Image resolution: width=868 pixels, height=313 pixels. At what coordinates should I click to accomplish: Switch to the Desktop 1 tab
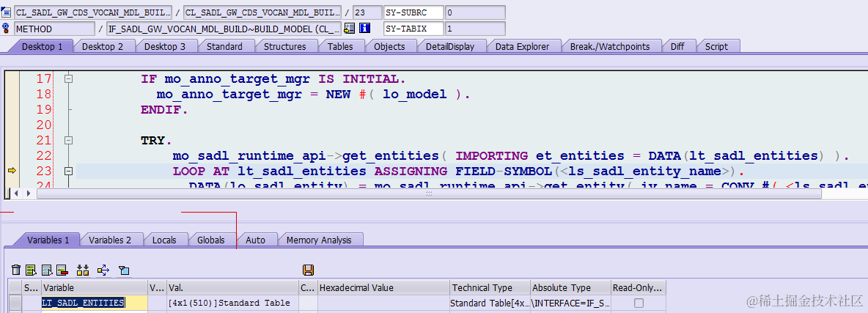pyautogui.click(x=42, y=46)
